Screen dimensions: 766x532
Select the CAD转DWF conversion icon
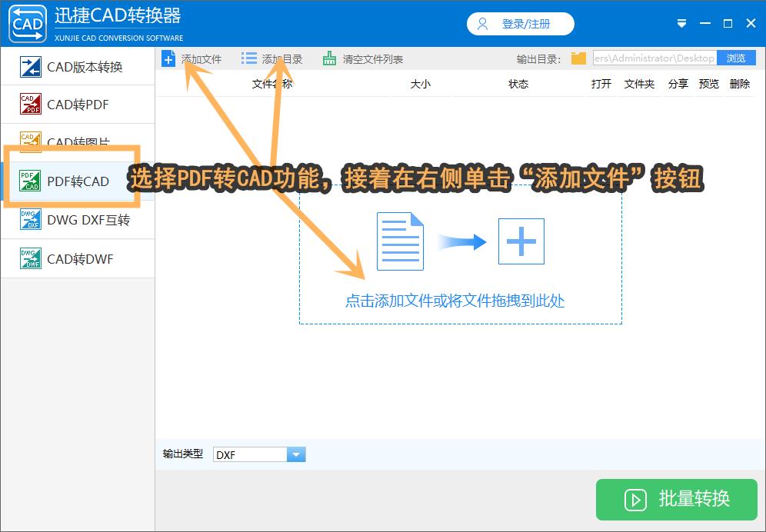tap(29, 258)
